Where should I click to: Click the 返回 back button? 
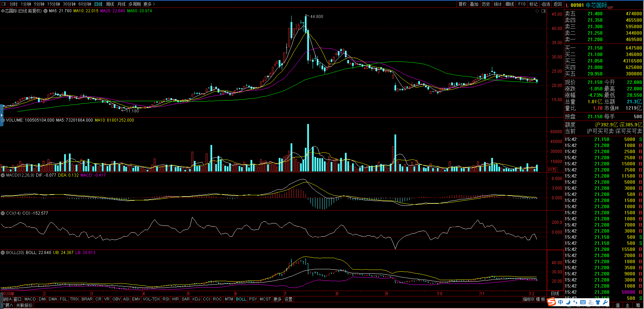558,4
